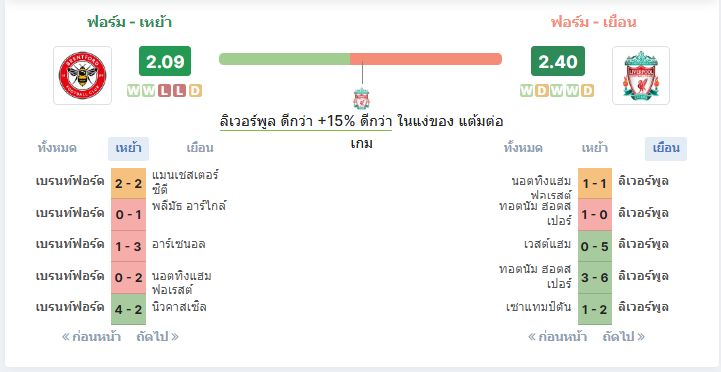Image resolution: width=721 pixels, height=372 pixels.
Task: Click Brentford's D form badge
Action: 195,91
